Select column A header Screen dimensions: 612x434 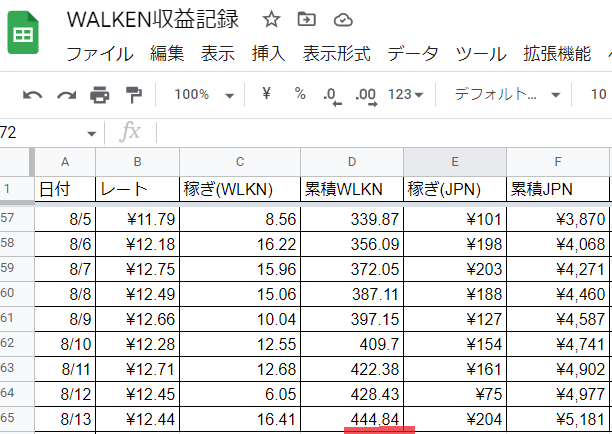coord(65,162)
